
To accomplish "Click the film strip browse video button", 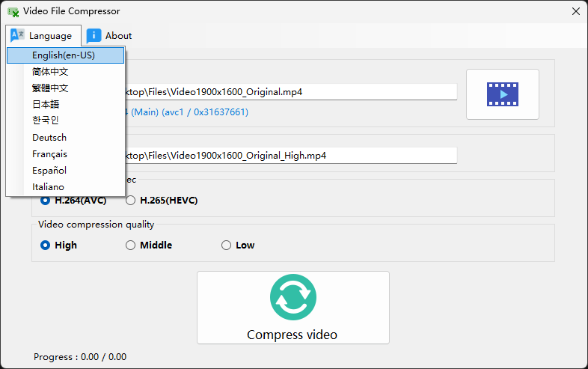I will 503,94.
